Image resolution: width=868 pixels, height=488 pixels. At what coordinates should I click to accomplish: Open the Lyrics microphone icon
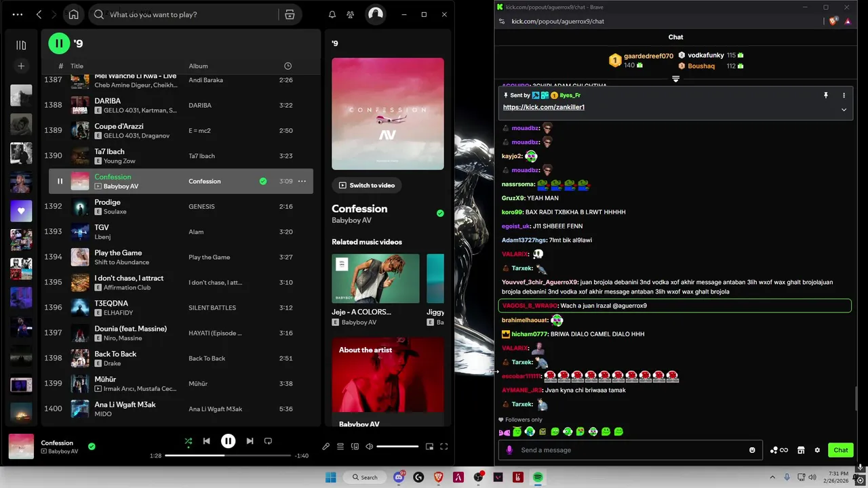tap(326, 447)
